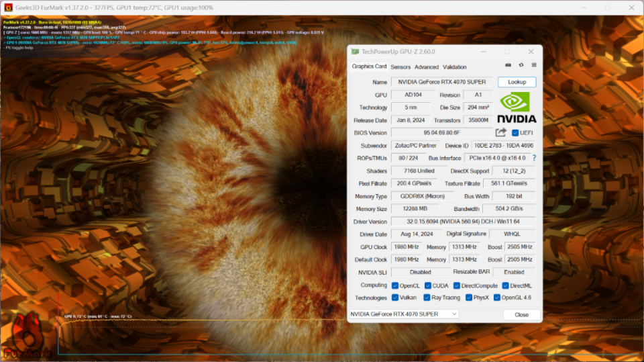Toggle the DirectML checkbox
644x362 pixels.
[x=506, y=285]
